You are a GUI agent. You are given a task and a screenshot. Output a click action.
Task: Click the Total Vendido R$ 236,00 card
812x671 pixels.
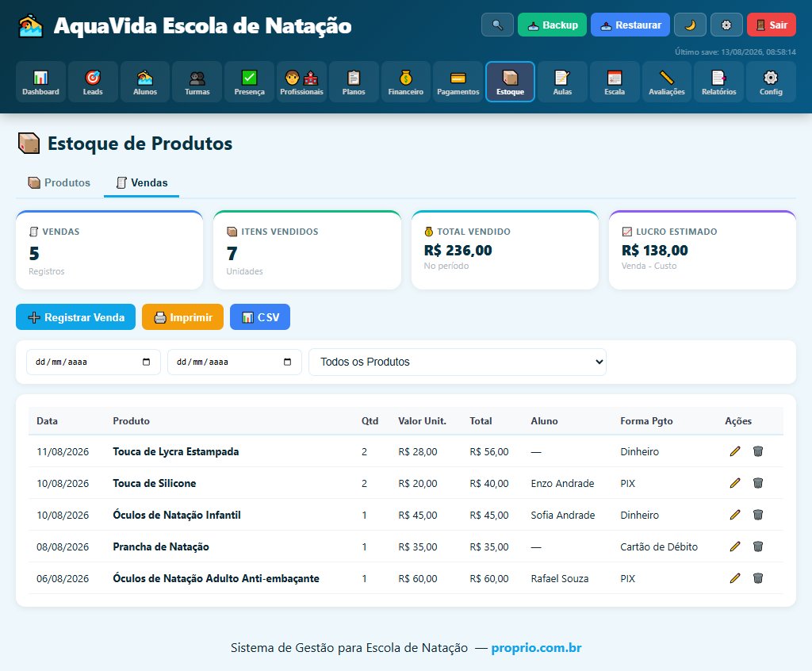(x=505, y=251)
